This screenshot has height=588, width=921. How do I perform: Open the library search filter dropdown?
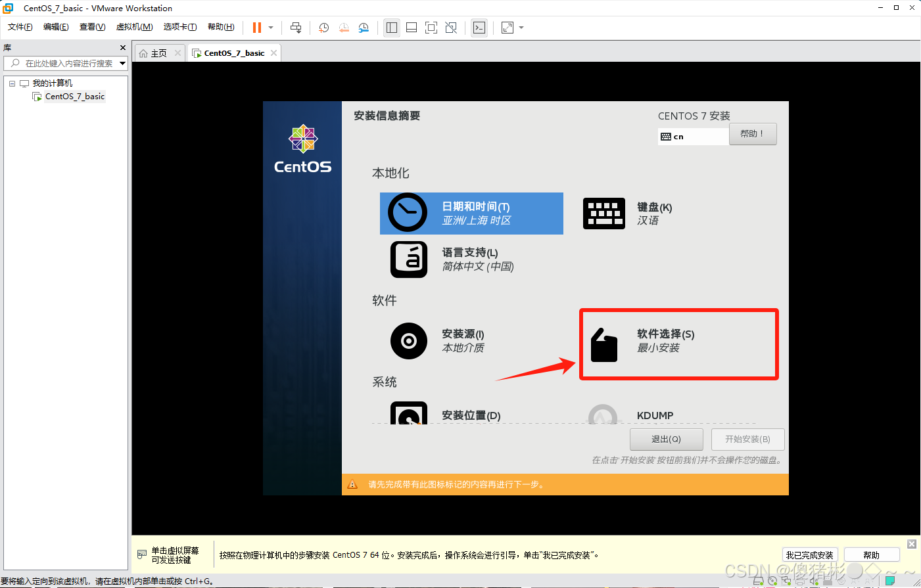pos(122,63)
